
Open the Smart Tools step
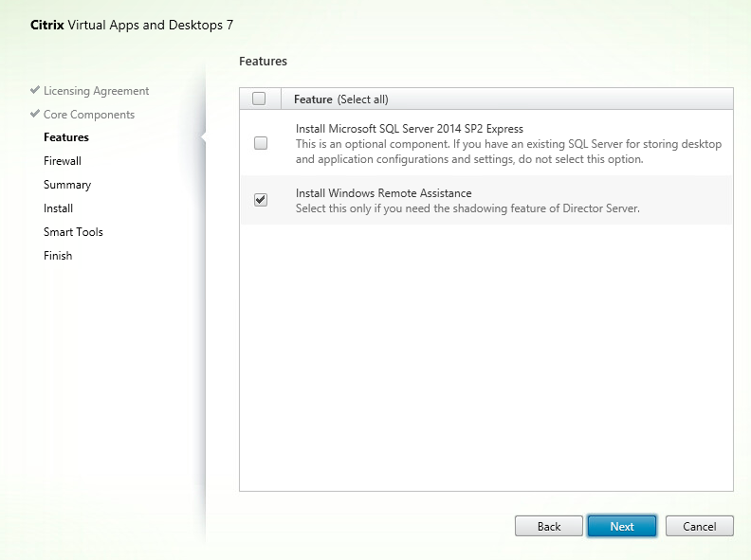[73, 232]
